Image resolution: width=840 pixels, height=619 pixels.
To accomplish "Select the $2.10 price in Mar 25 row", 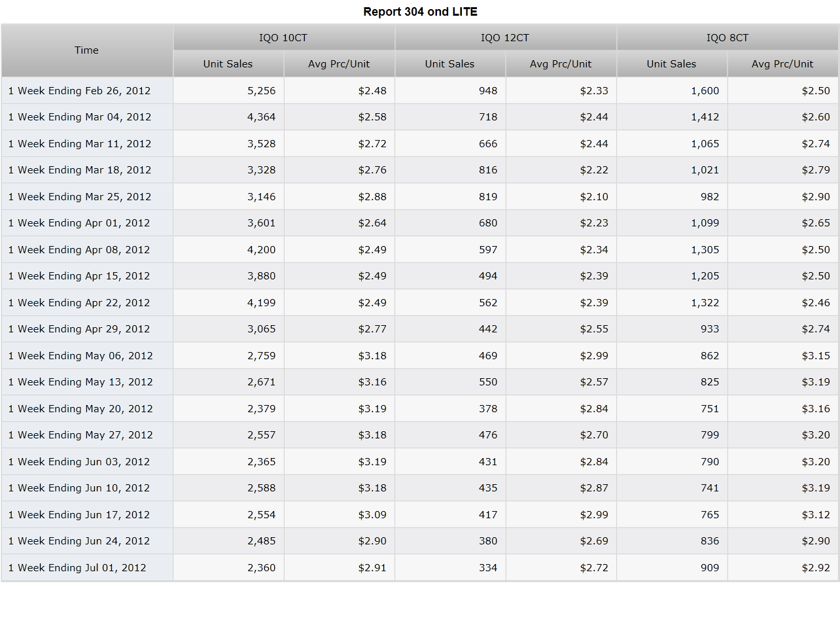I will 561,197.
